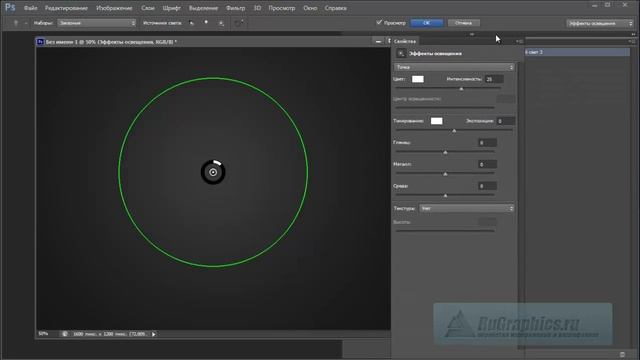The image size is (640, 360).
Task: Click the Lighting Effects icon in Properties
Action: (401, 53)
